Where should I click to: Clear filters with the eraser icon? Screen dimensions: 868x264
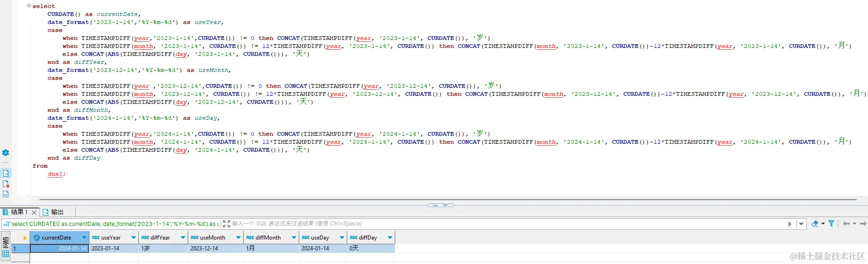tap(815, 224)
